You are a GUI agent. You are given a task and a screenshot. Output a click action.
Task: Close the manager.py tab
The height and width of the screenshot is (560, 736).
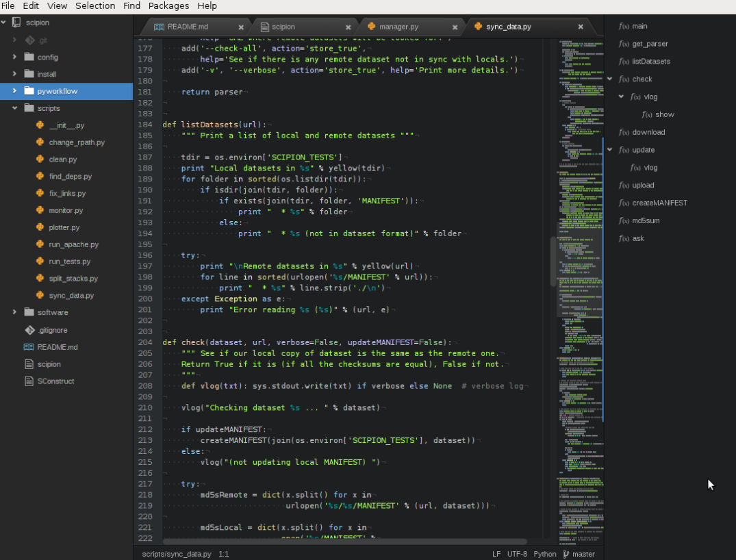pyautogui.click(x=455, y=27)
